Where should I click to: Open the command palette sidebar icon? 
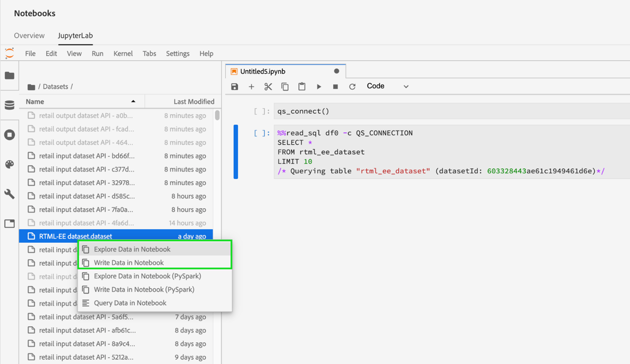pyautogui.click(x=9, y=164)
